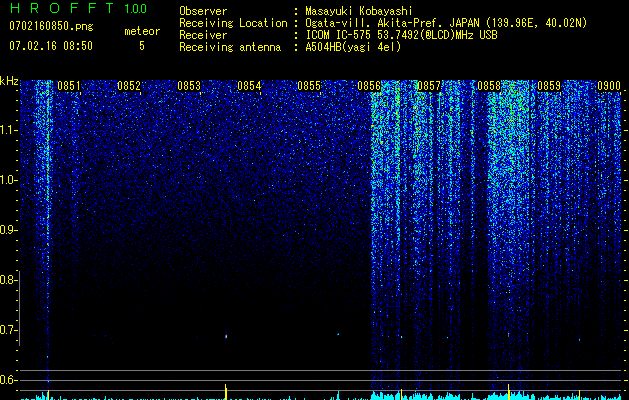Click the 0.7 frequency axis label
The image size is (629, 400).
point(8,330)
